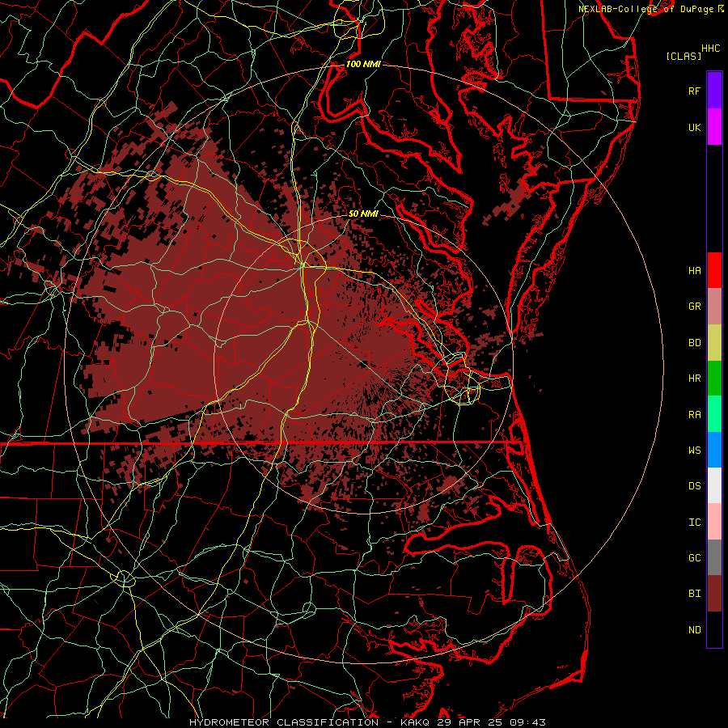728x728 pixels.
Task: Click the RF purple color swatch
Action: click(x=714, y=91)
